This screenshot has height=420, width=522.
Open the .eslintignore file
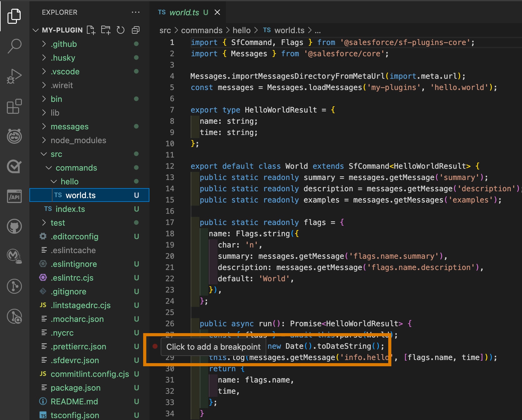tap(89, 264)
